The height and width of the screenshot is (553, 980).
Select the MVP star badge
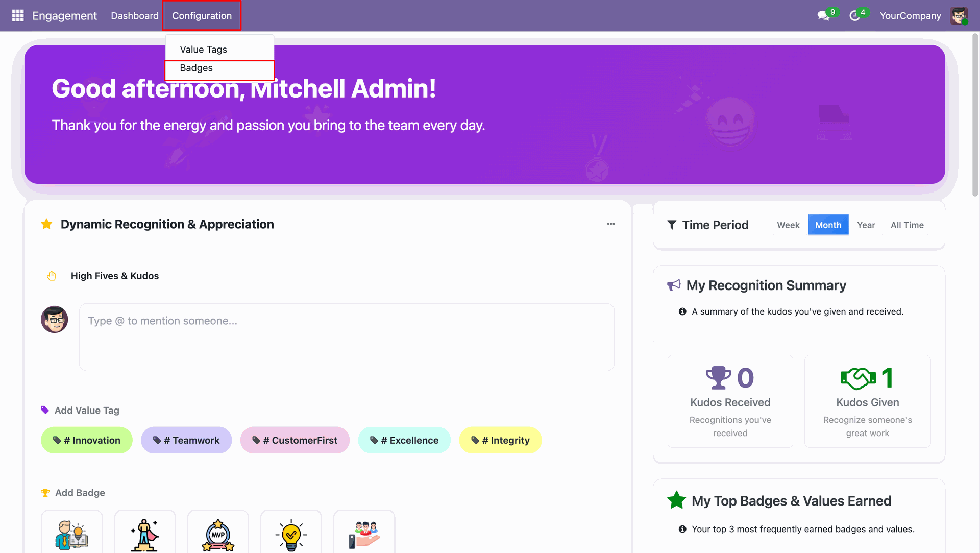(x=218, y=534)
